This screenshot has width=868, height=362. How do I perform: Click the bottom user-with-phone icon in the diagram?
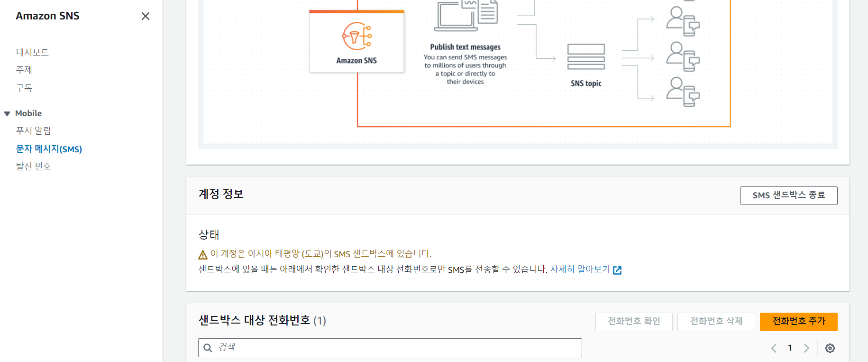tap(683, 92)
